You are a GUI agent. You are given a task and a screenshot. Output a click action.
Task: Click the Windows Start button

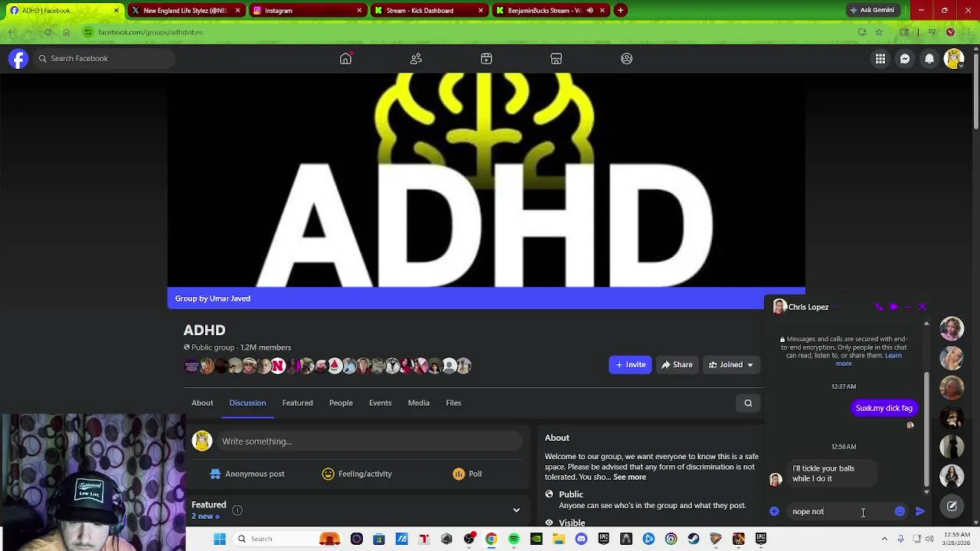(x=220, y=539)
